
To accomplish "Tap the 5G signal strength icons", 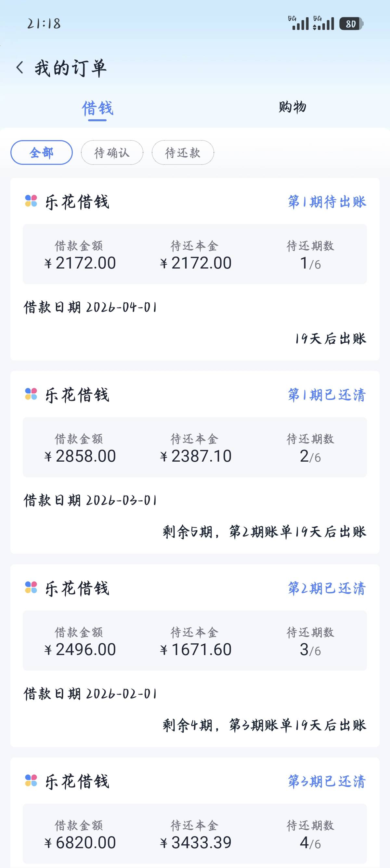I will (311, 23).
